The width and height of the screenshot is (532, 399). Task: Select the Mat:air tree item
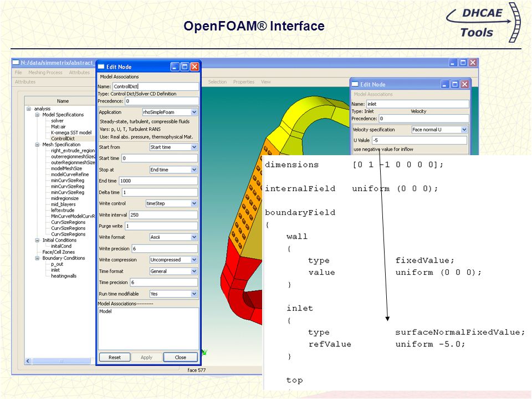coord(58,126)
